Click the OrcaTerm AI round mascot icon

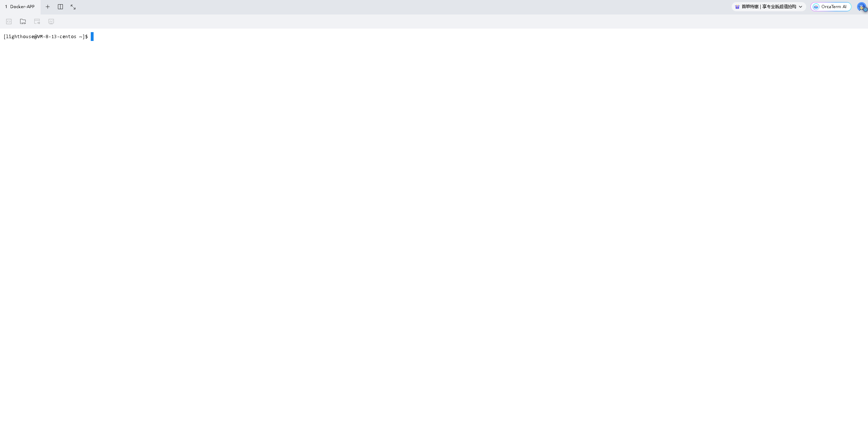[816, 7]
